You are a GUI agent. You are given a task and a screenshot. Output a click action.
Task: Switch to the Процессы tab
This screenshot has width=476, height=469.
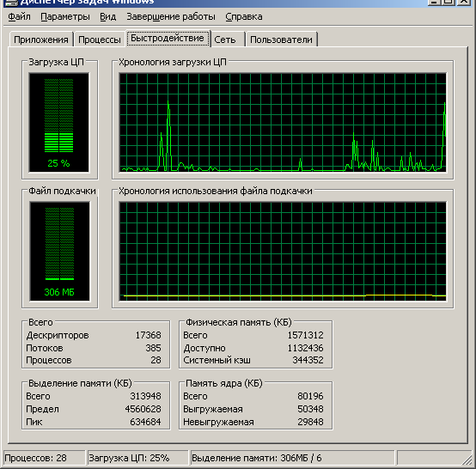point(100,40)
